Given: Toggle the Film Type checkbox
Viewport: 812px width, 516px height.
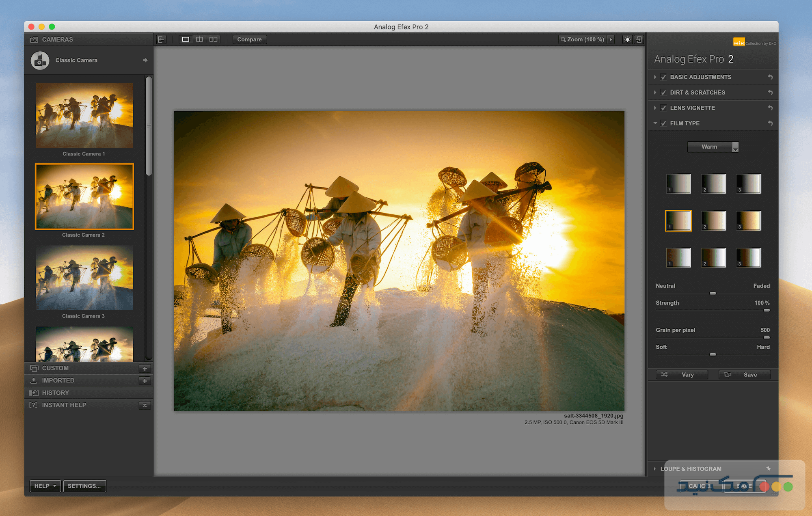Looking at the screenshot, I should click(663, 123).
